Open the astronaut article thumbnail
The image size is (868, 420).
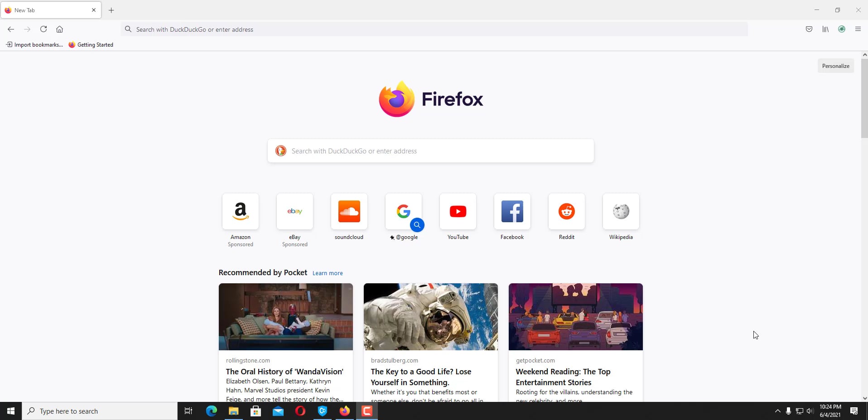pyautogui.click(x=431, y=317)
